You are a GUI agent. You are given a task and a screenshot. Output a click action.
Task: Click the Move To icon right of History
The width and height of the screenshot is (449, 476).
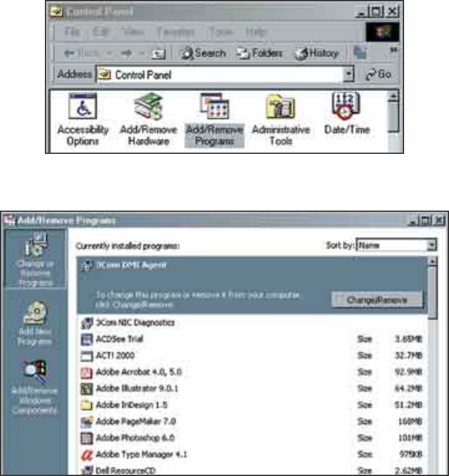[360, 53]
